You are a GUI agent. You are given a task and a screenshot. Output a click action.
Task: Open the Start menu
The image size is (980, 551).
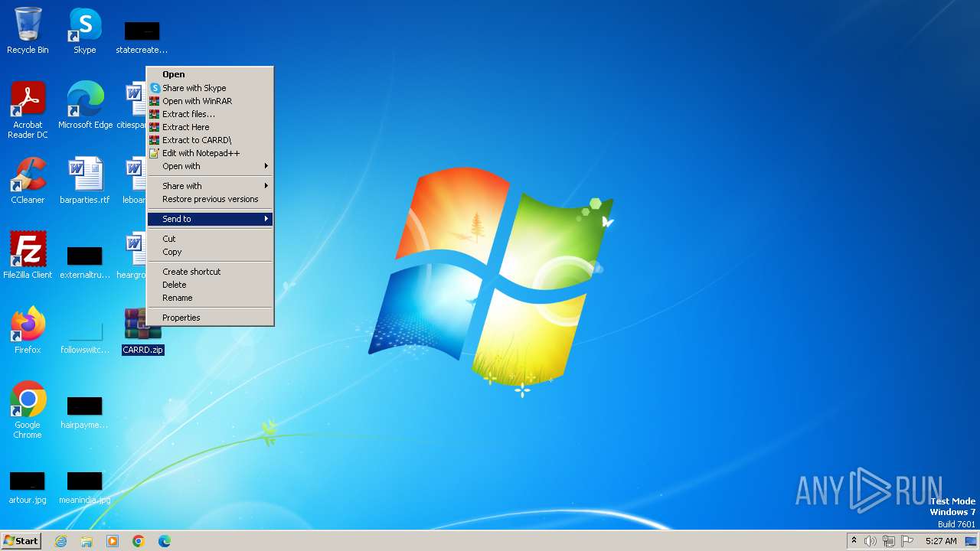pos(21,541)
